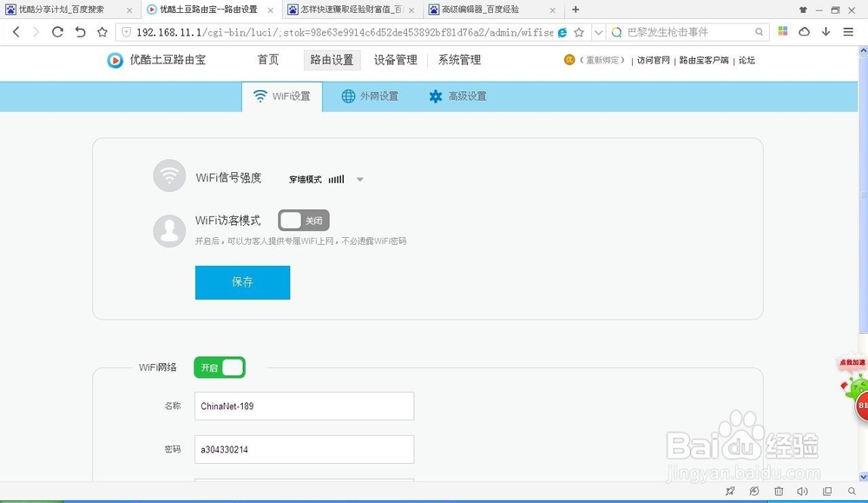
Task: Open the 首页 menu item
Action: (268, 60)
